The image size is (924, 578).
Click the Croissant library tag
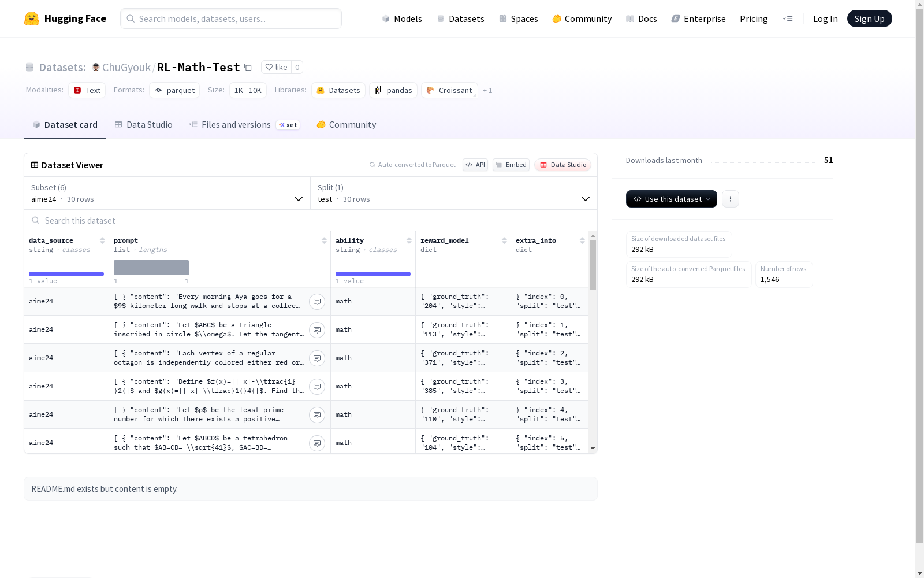click(449, 90)
